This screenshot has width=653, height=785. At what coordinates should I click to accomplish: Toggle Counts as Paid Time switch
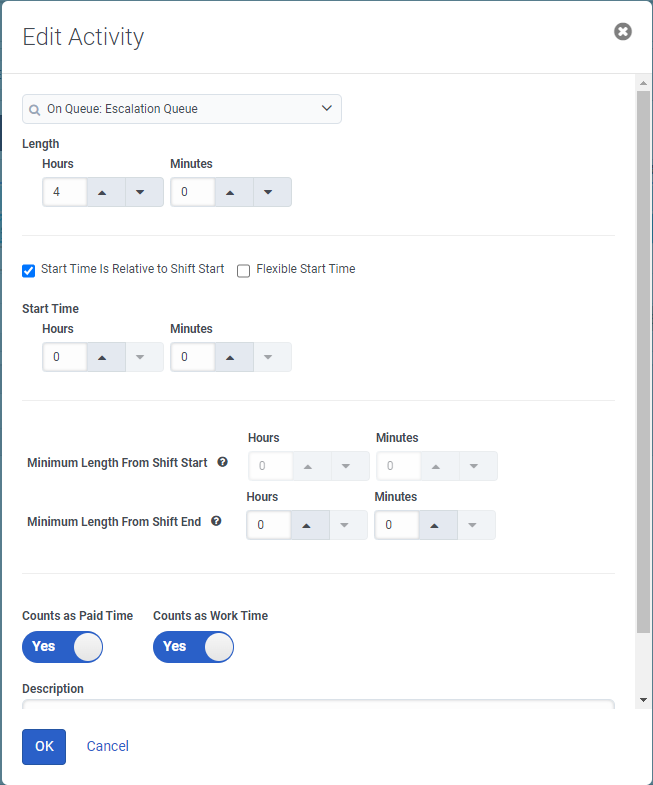(62, 647)
